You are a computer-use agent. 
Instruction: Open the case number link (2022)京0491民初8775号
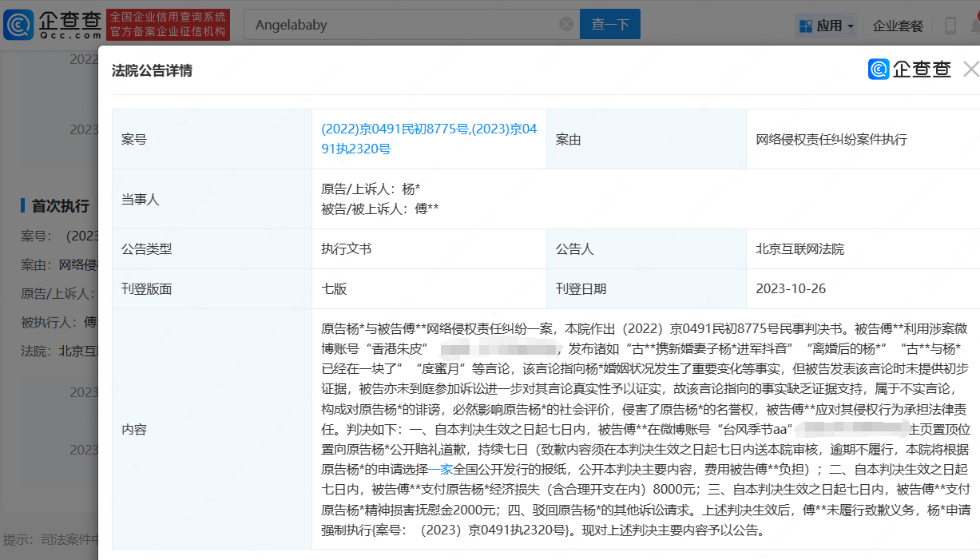(394, 129)
